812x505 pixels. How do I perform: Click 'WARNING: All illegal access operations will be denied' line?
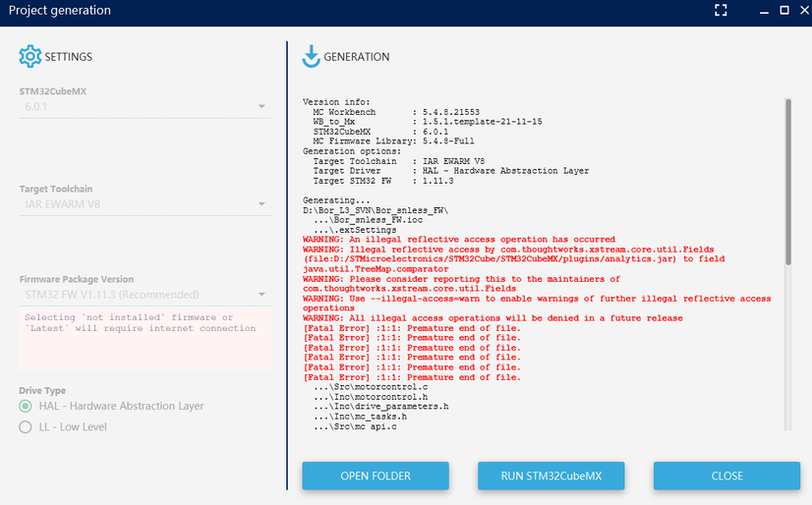493,318
